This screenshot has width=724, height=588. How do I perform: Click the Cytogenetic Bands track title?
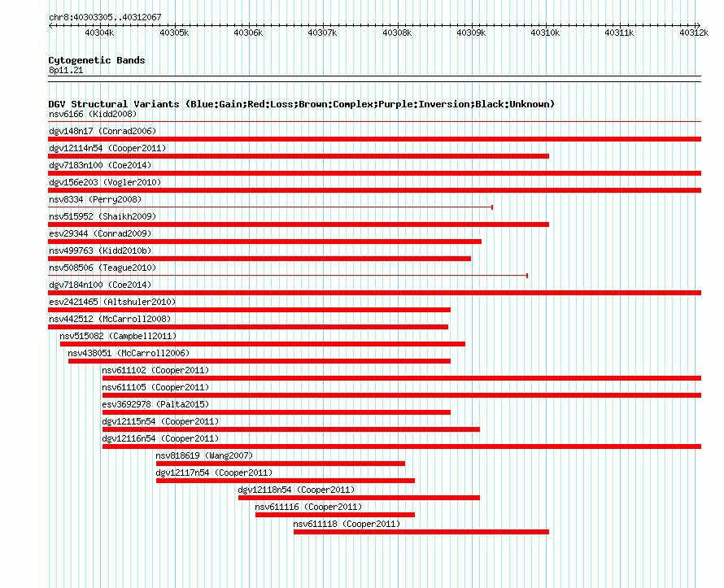(x=97, y=60)
